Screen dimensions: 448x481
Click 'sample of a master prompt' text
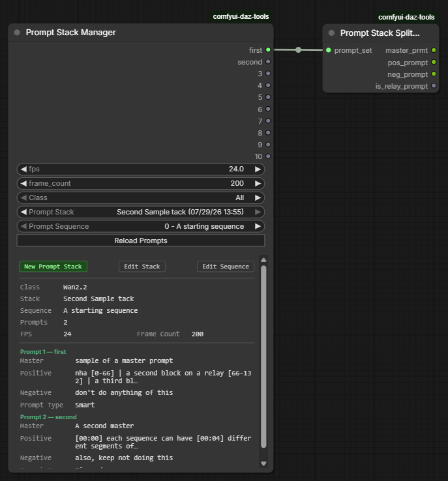point(124,361)
